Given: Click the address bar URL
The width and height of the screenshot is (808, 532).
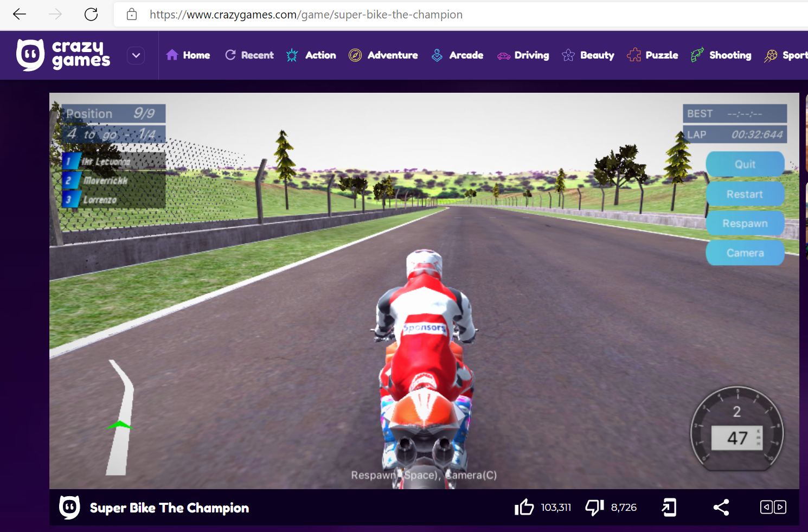Looking at the screenshot, I should [x=306, y=15].
